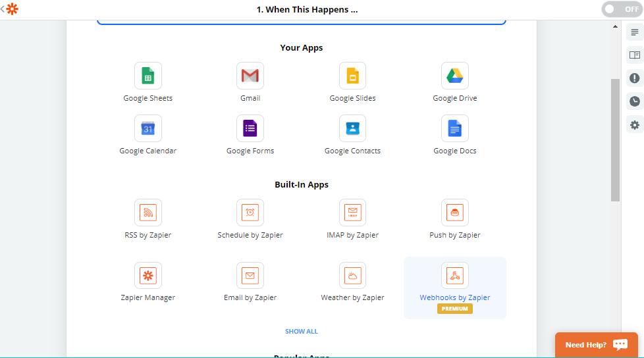Pick the Google Contacts app icon
Viewport: 644px width, 358px height.
[x=352, y=129]
